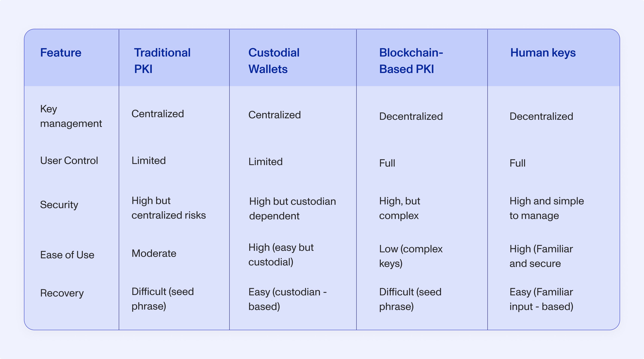644x359 pixels.
Task: Select 'Easy (custodian - based)' recovery cell
Action: (288, 299)
